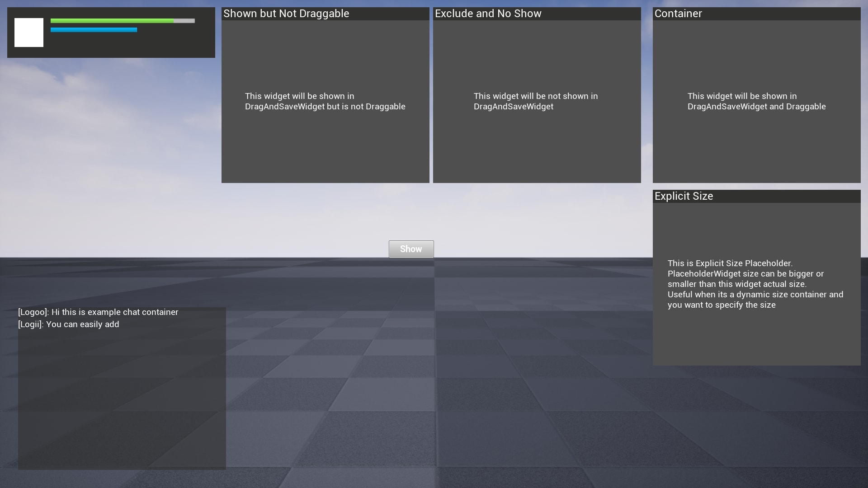Click the Explicit Size panel header
868x488 pixels.
pyautogui.click(x=684, y=196)
